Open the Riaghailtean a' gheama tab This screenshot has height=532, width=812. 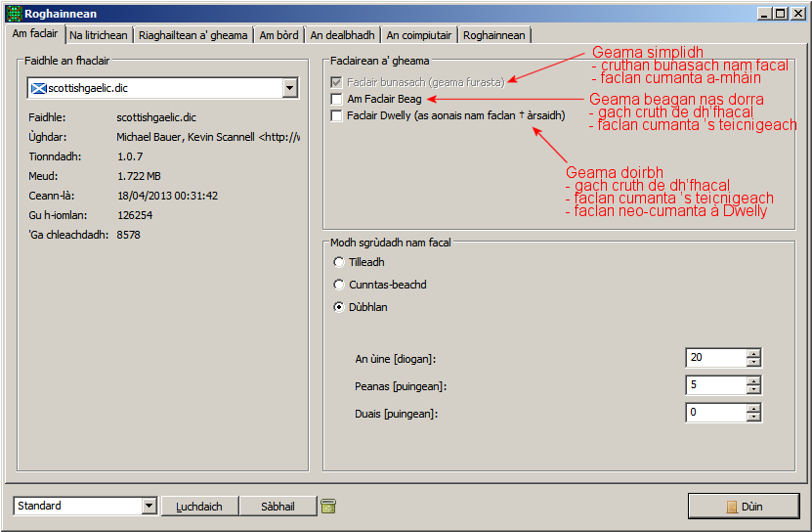click(x=192, y=35)
